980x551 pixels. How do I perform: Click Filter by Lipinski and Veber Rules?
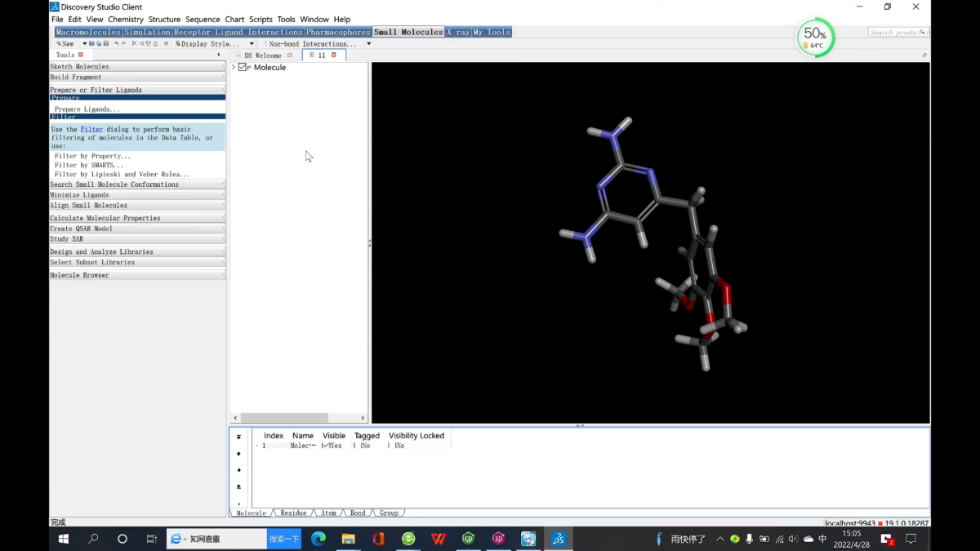pos(122,174)
